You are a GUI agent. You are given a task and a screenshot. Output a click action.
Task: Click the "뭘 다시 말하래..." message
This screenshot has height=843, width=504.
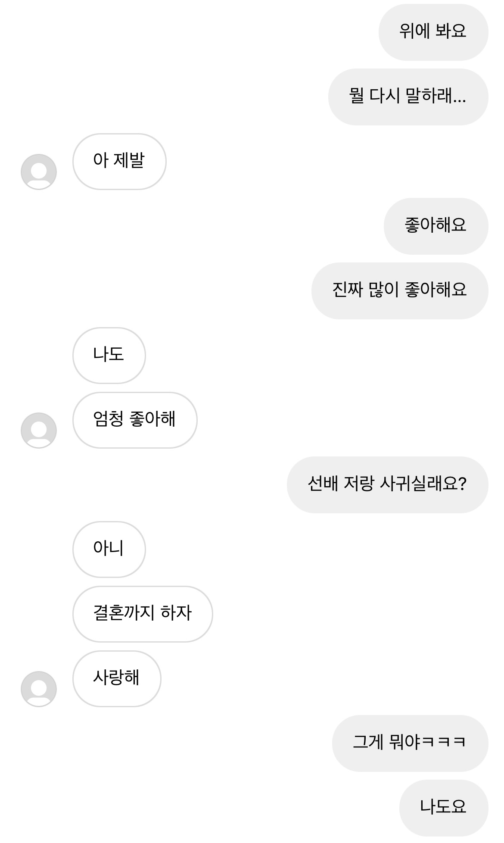(x=408, y=97)
